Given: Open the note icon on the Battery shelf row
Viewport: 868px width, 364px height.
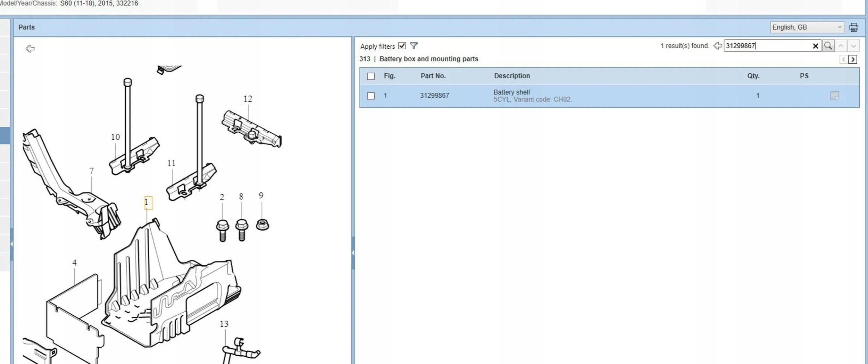Looking at the screenshot, I should click(x=834, y=96).
